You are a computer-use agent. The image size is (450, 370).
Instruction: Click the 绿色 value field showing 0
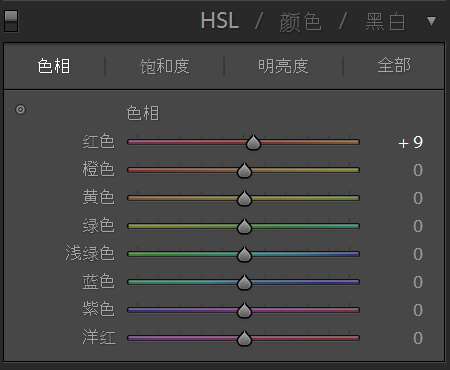pos(418,226)
